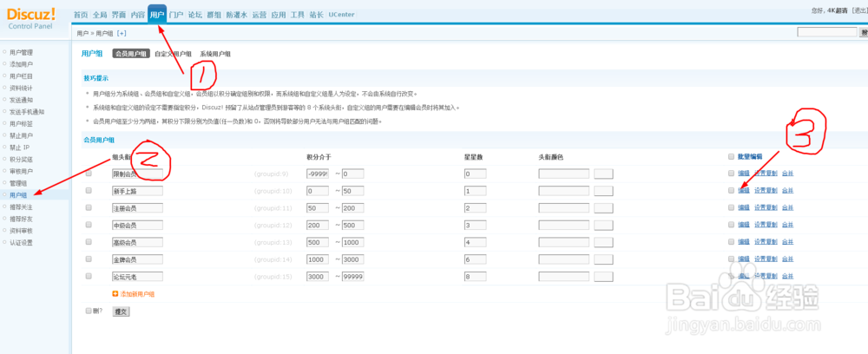Open the 站长 navigation tab
This screenshot has width=868, height=354.
(317, 15)
